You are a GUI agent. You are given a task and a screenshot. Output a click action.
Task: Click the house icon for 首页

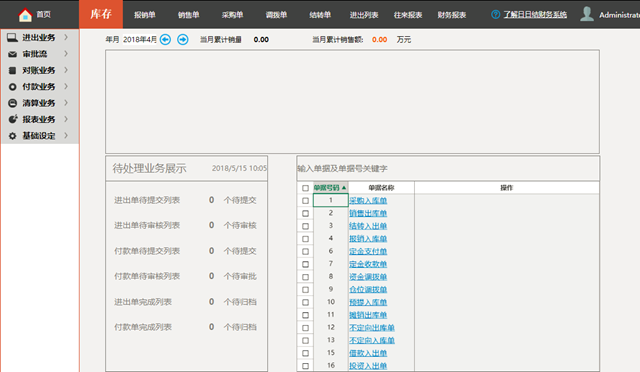coord(25,15)
